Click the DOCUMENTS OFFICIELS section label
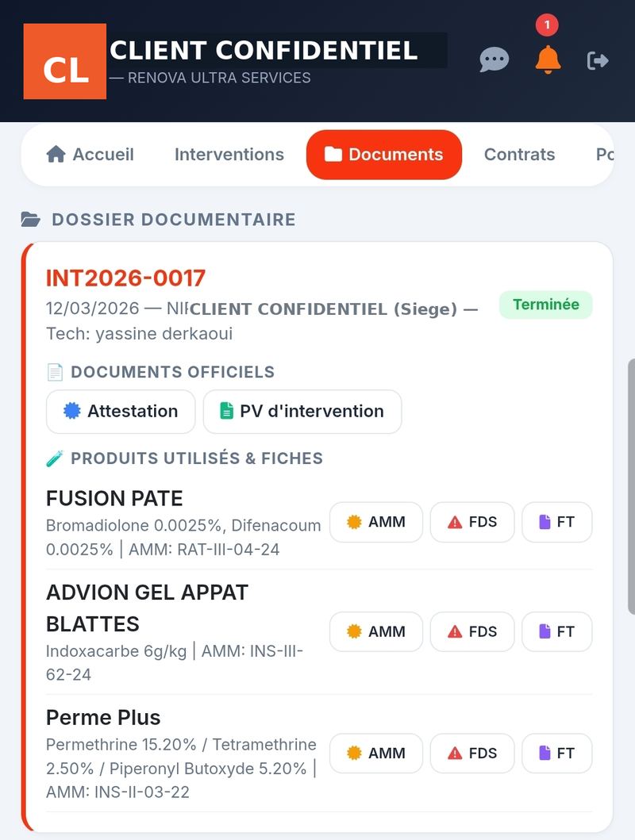The image size is (635, 840). click(172, 372)
